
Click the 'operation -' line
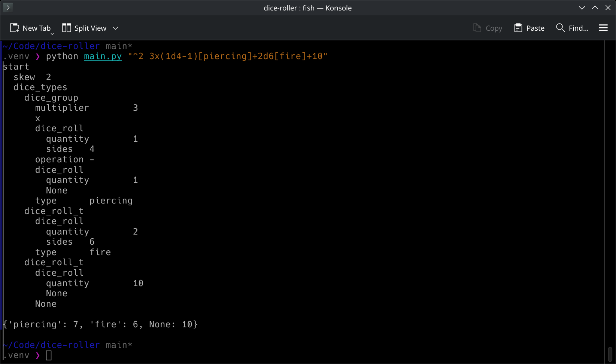(65, 160)
